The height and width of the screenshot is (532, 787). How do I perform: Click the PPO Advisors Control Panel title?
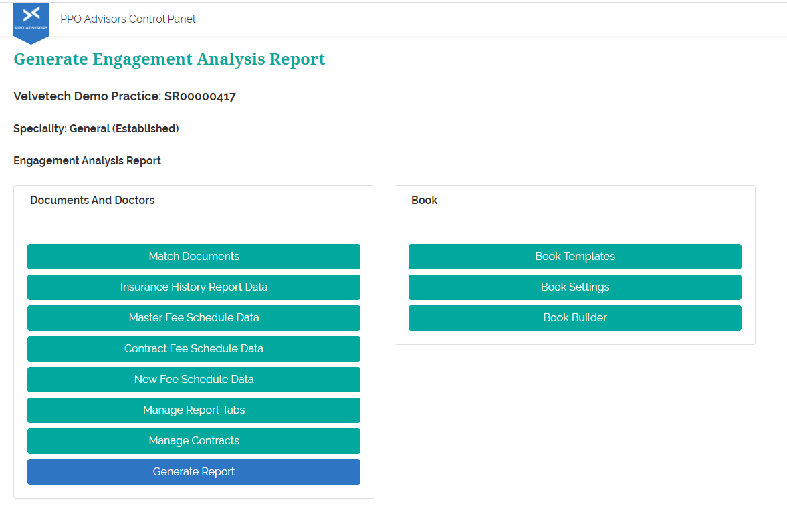click(128, 19)
